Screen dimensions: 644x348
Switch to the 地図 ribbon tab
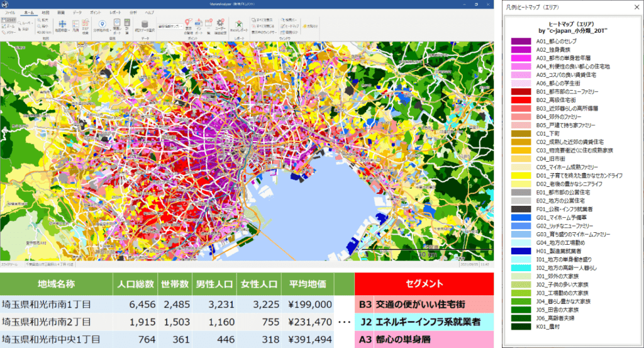click(45, 13)
